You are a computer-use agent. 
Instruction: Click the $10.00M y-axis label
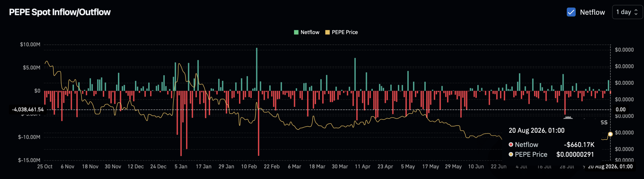coord(30,45)
